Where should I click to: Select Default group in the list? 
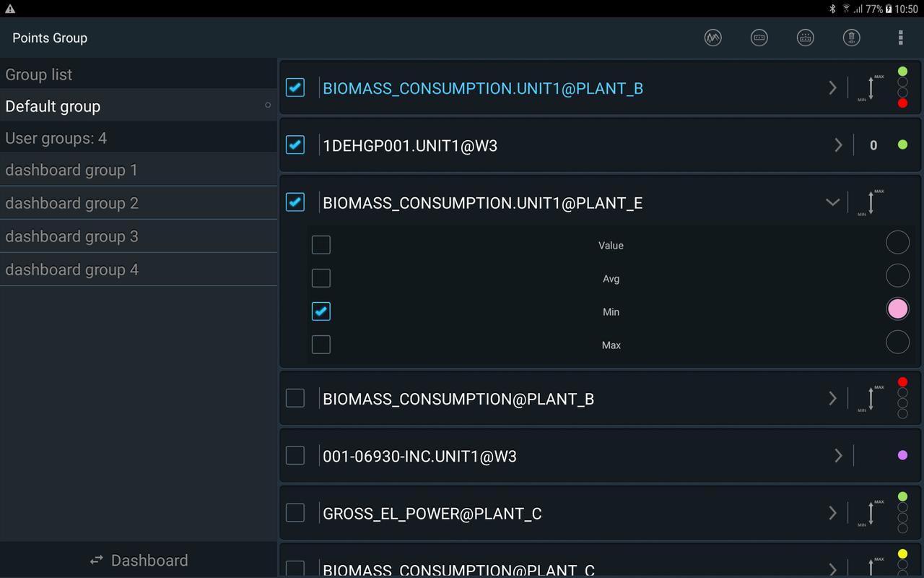[139, 106]
